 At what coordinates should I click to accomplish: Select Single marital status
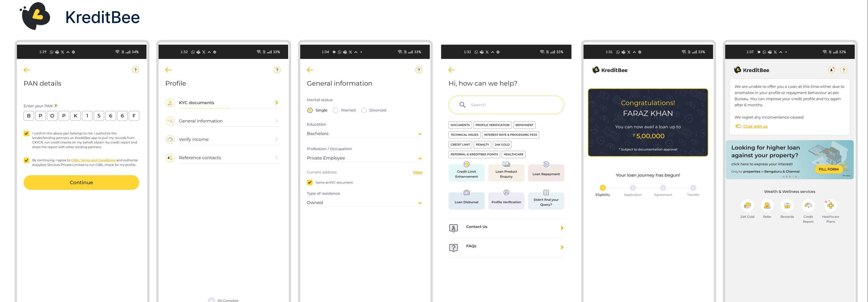[x=310, y=110]
